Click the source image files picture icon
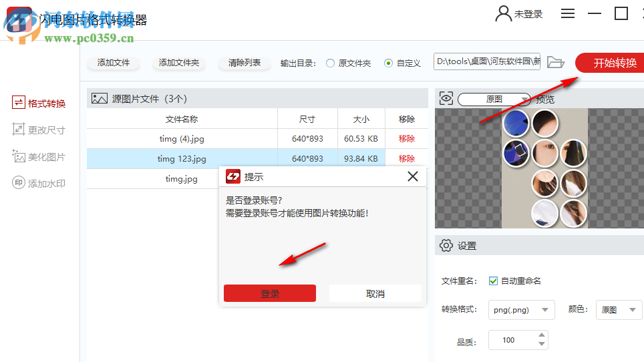The height and width of the screenshot is (362, 644). [x=99, y=98]
